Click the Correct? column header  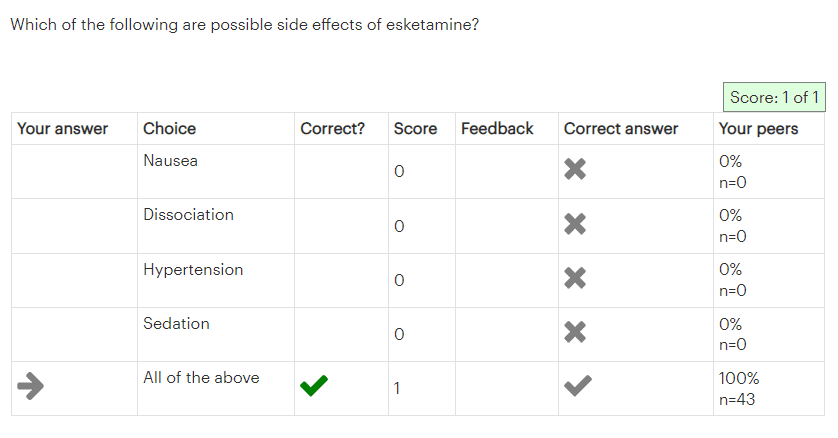333,128
